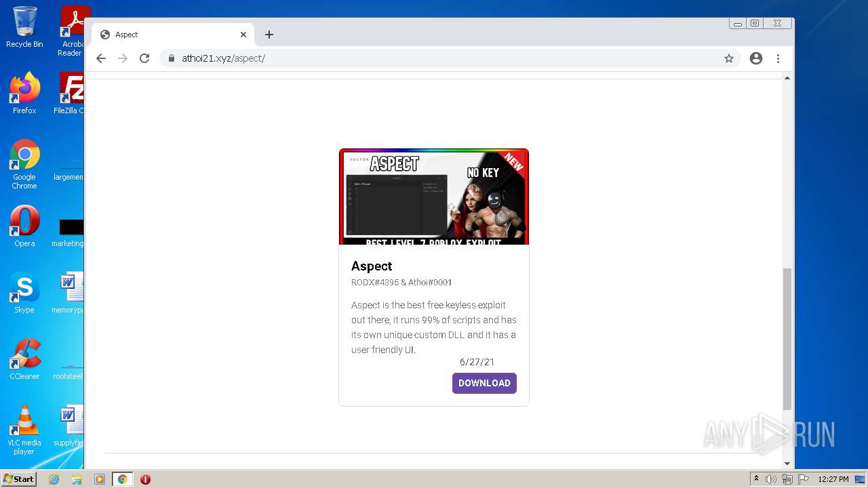Viewport: 868px width, 488px height.
Task: Go back using browser back arrow
Action: pos(101,58)
